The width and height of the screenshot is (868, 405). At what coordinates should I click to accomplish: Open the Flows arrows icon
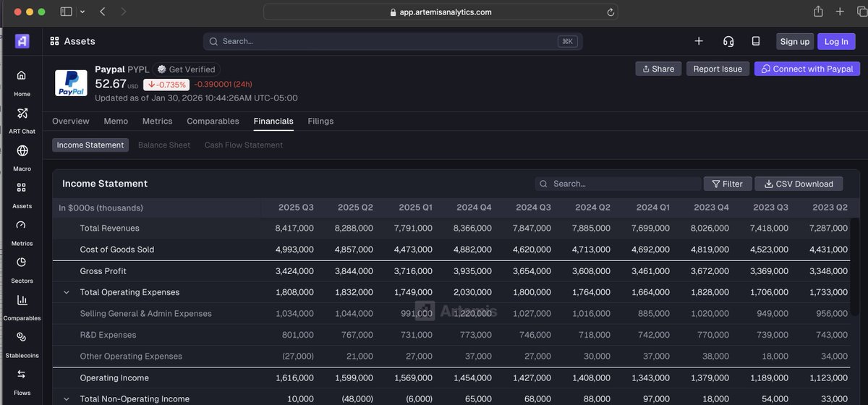point(22,374)
